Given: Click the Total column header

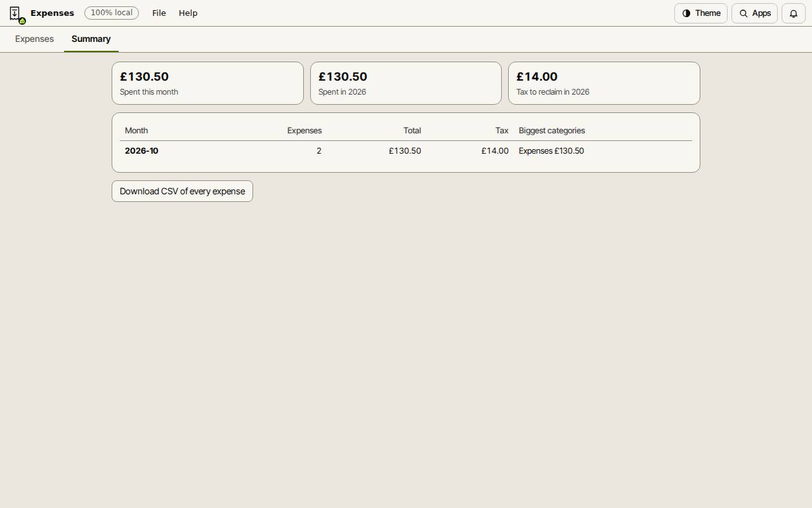Looking at the screenshot, I should click(x=412, y=130).
